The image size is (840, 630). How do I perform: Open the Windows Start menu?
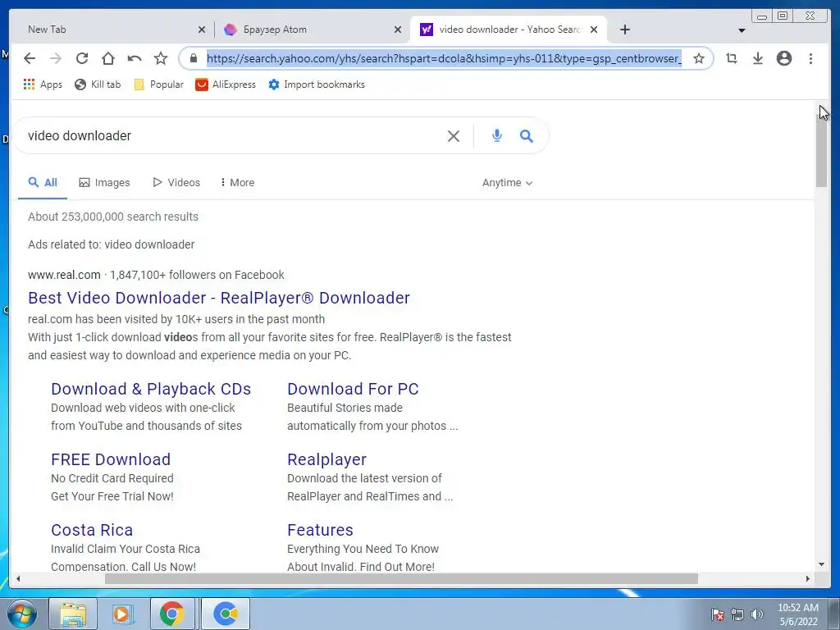click(x=22, y=614)
